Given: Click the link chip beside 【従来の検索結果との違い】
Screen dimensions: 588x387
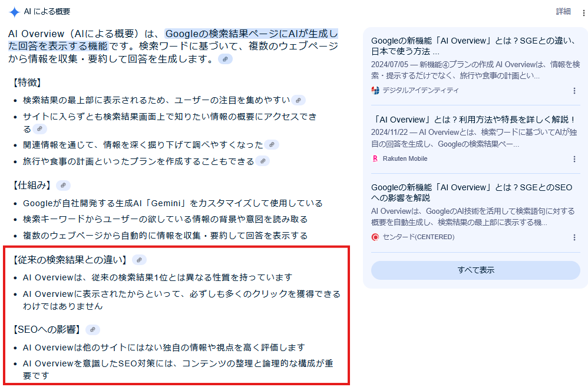Looking at the screenshot, I should click(140, 260).
